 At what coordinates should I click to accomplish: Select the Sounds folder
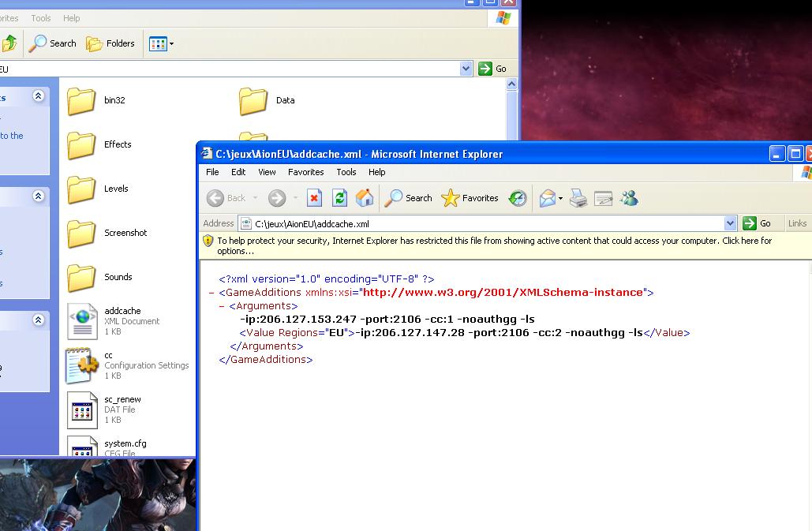pos(100,277)
